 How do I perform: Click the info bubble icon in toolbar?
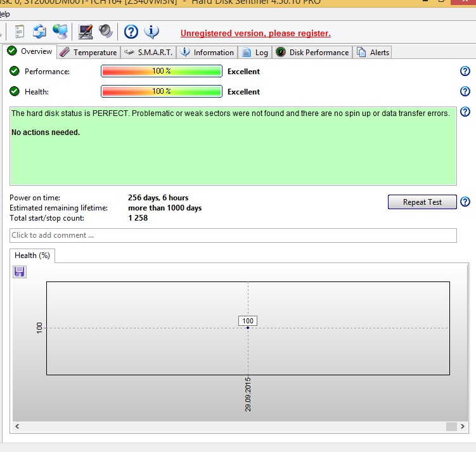(151, 32)
